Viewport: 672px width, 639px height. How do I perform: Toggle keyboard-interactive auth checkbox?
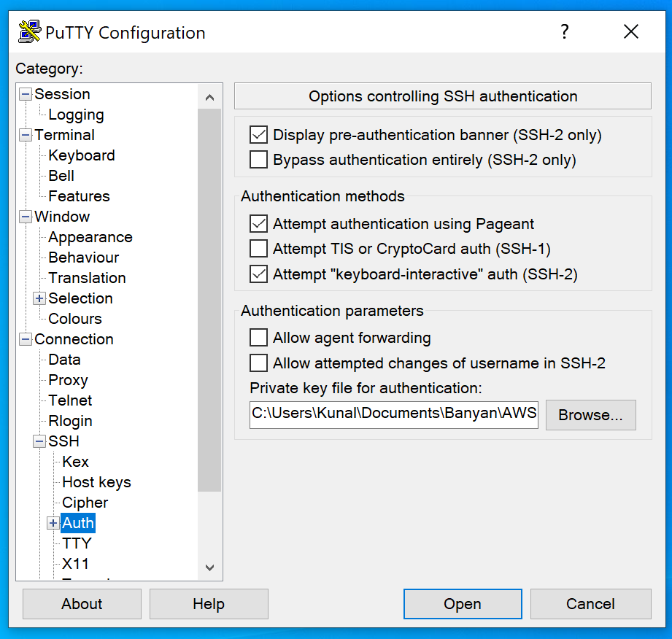click(258, 274)
